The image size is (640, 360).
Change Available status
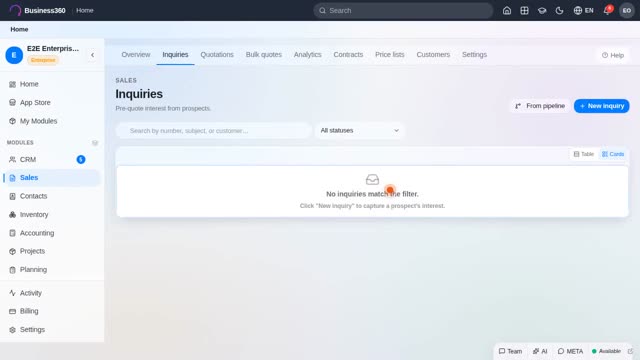click(606, 351)
